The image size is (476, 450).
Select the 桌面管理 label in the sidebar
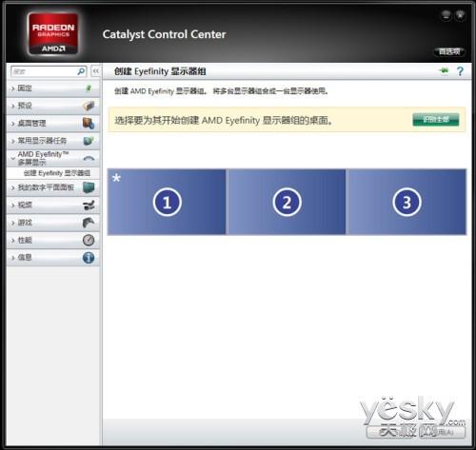[31, 123]
